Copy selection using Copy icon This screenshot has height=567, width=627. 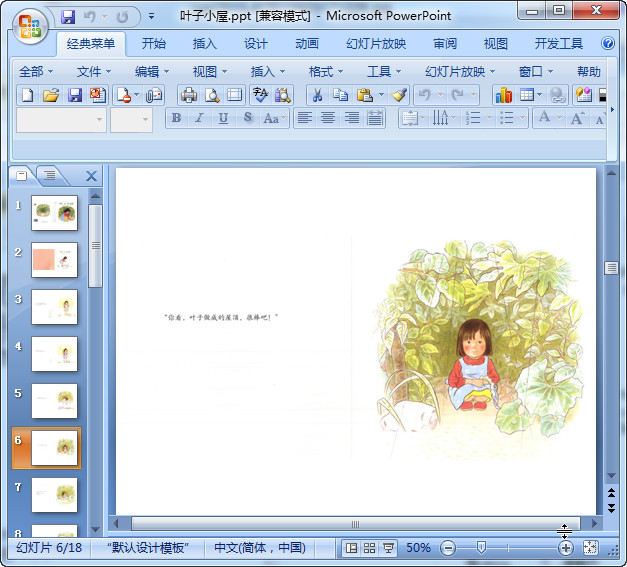[x=341, y=95]
